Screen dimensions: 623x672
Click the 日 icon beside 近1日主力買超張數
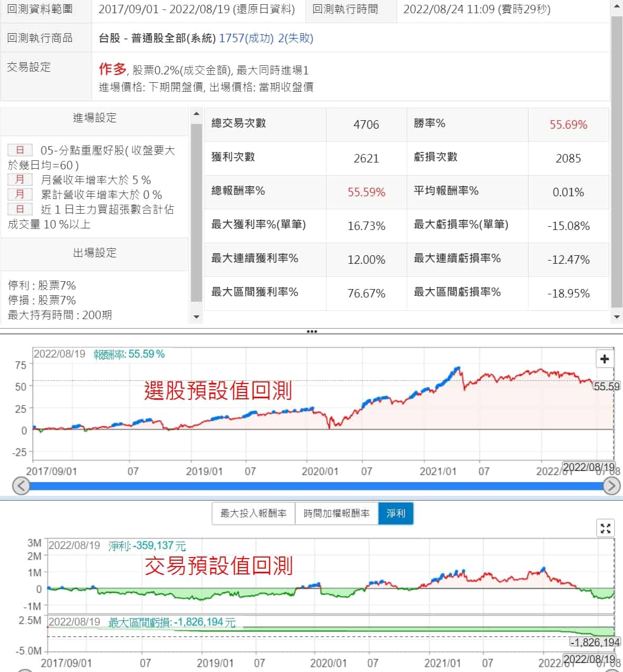point(20,209)
